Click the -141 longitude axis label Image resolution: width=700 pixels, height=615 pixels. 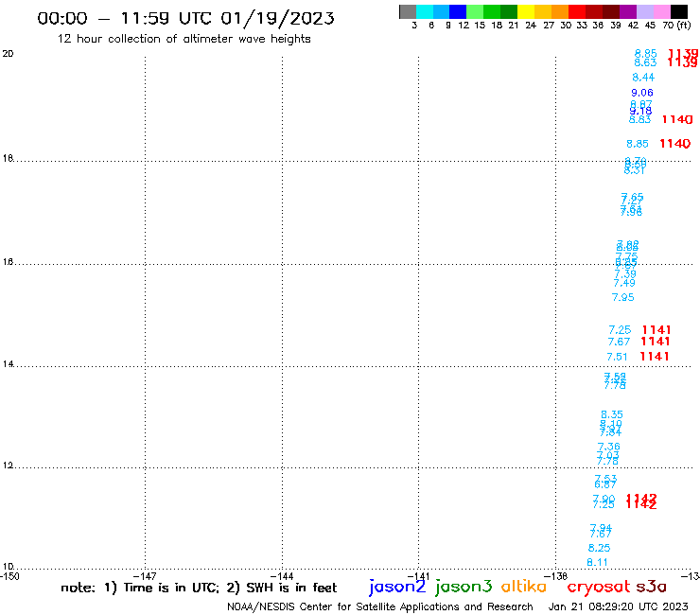pyautogui.click(x=418, y=576)
